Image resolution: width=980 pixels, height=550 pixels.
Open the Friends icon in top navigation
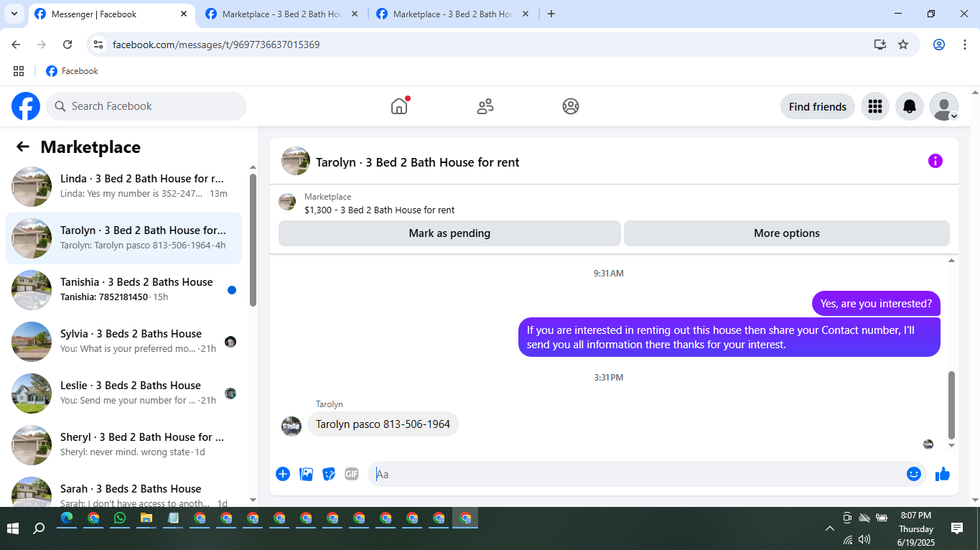(x=485, y=106)
